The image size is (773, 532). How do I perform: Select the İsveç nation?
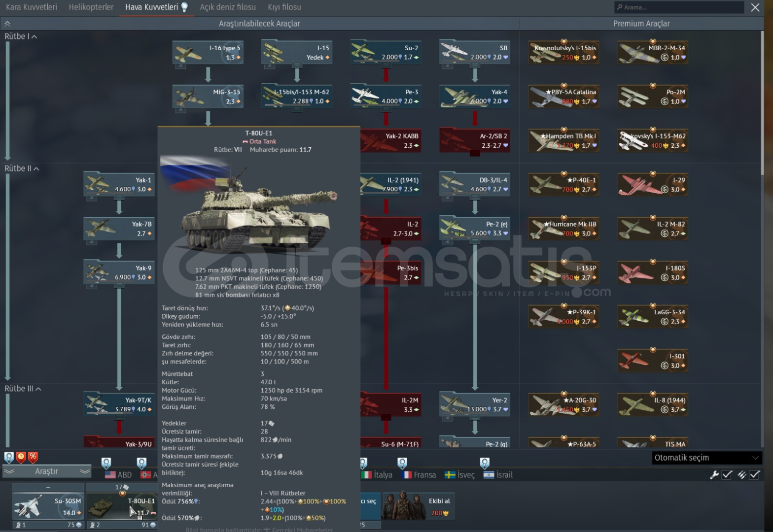click(x=459, y=475)
